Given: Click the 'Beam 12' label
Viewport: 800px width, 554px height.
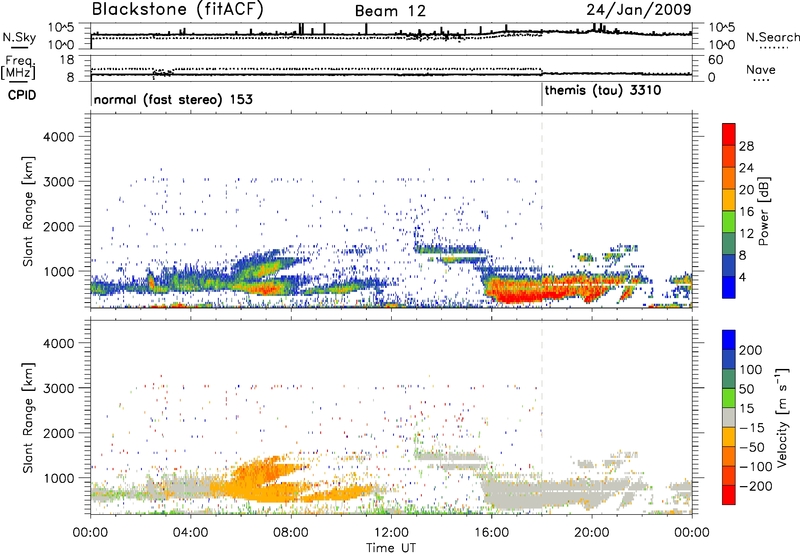Looking at the screenshot, I should click(390, 11).
